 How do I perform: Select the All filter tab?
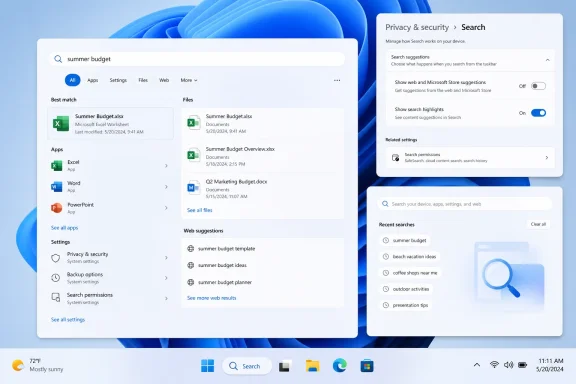tap(72, 80)
